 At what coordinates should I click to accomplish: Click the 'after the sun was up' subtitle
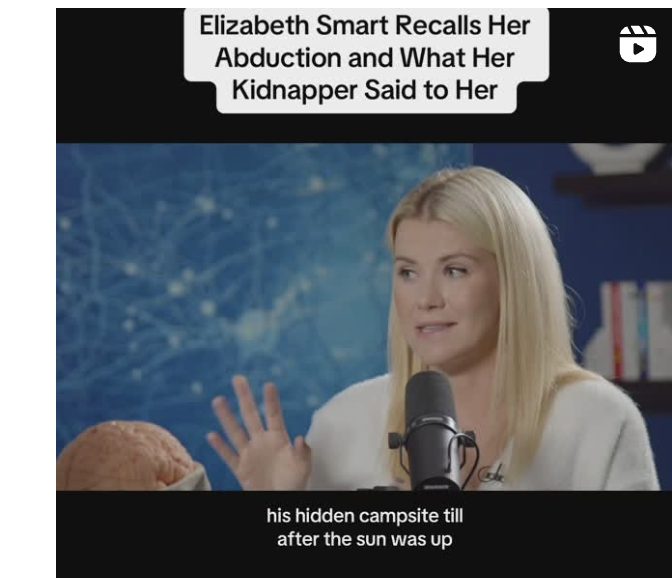pyautogui.click(x=365, y=539)
